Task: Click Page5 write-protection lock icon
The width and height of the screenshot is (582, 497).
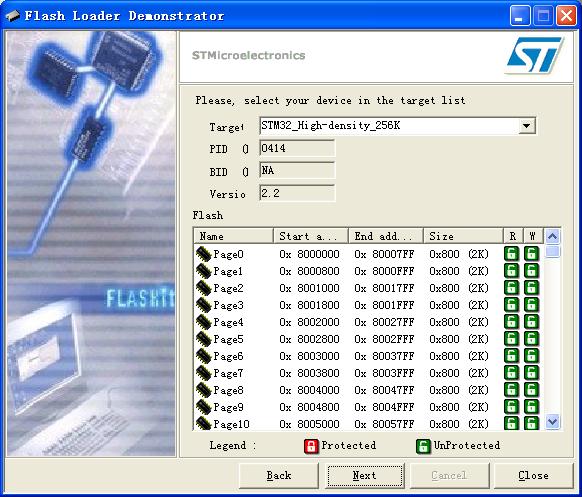Action: pos(532,339)
